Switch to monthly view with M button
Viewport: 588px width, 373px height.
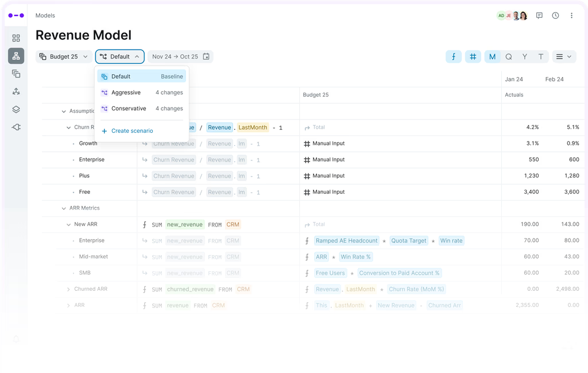click(x=492, y=56)
